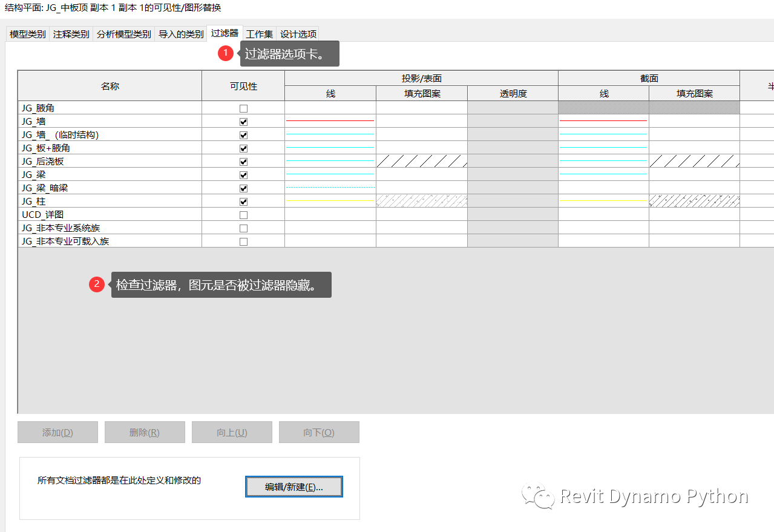
Task: Open the 工作集 tab
Action: 260,34
